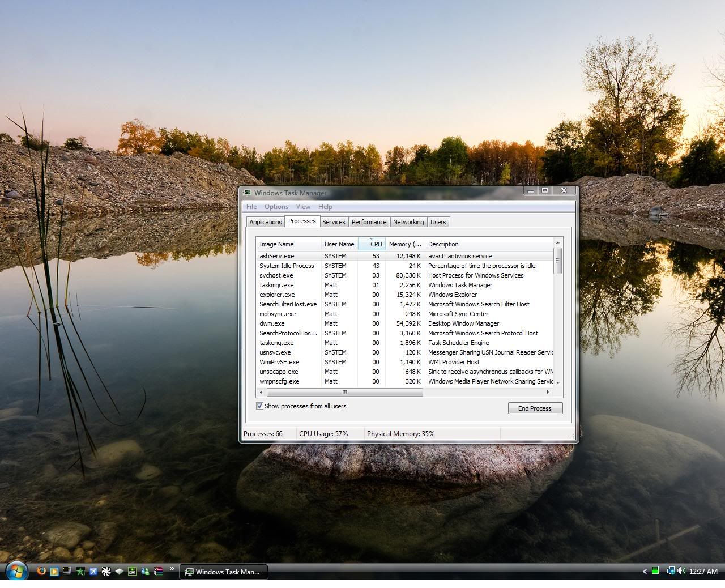Select the taskmgr.exe process
Image resolution: width=725 pixels, height=588 pixels.
click(x=404, y=285)
